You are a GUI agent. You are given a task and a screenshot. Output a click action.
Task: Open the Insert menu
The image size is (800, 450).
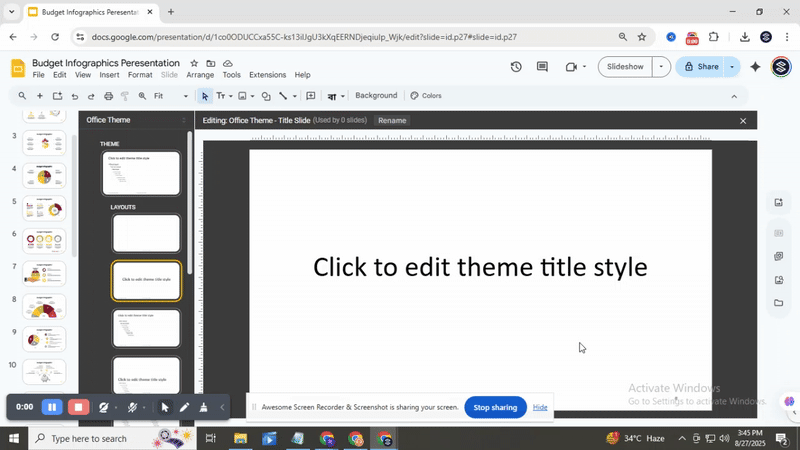point(109,75)
